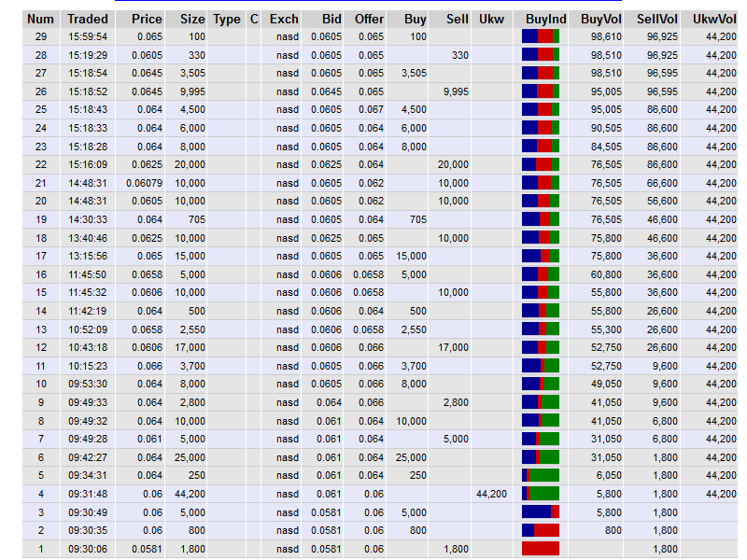Click the nasd exchange cell in trade 14's row
The height and width of the screenshot is (560, 747).
tap(288, 311)
